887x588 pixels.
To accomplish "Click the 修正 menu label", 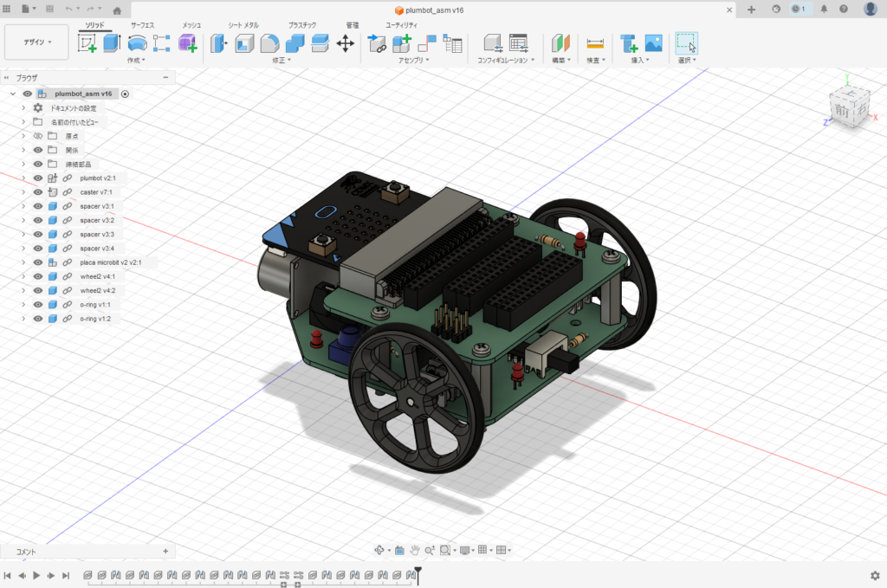I will (281, 61).
